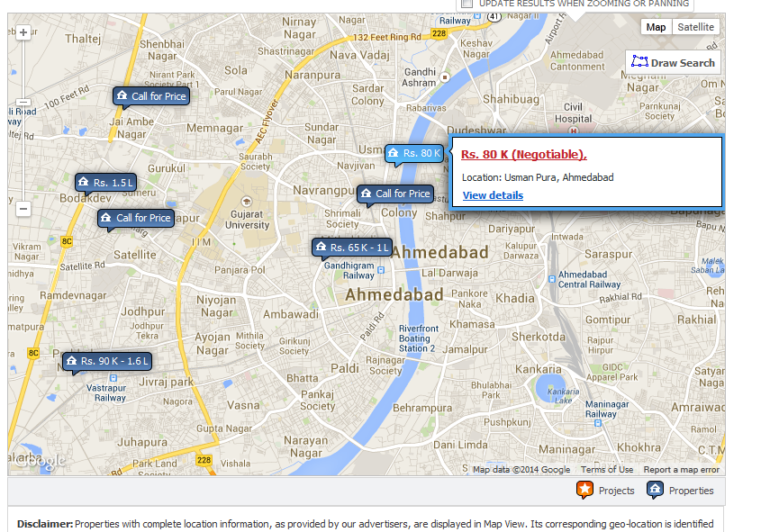Toggle update results when zooming checkbox
This screenshot has height=532, width=770.
click(x=467, y=4)
